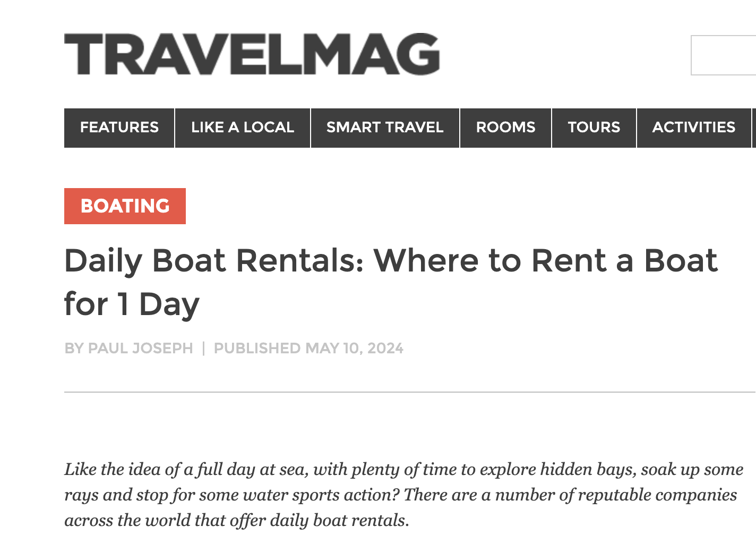The height and width of the screenshot is (543, 756).
Task: Focus the search box beside the logo
Action: coord(723,55)
